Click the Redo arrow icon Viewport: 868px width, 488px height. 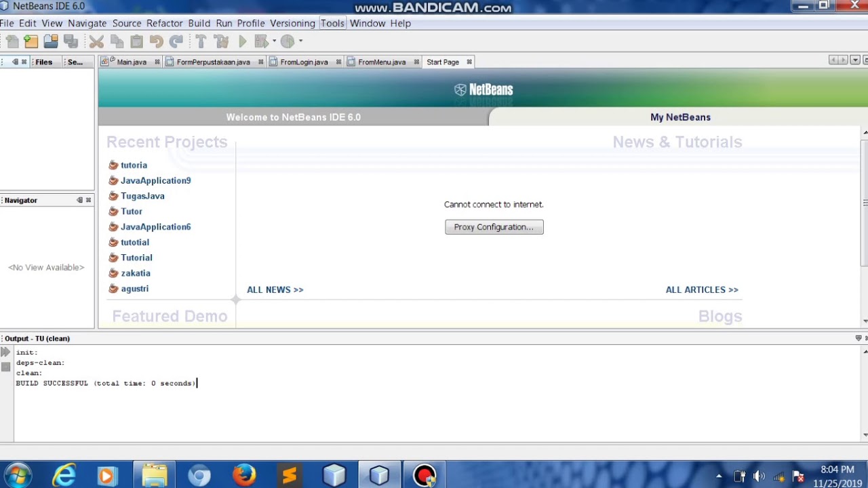[x=176, y=42]
